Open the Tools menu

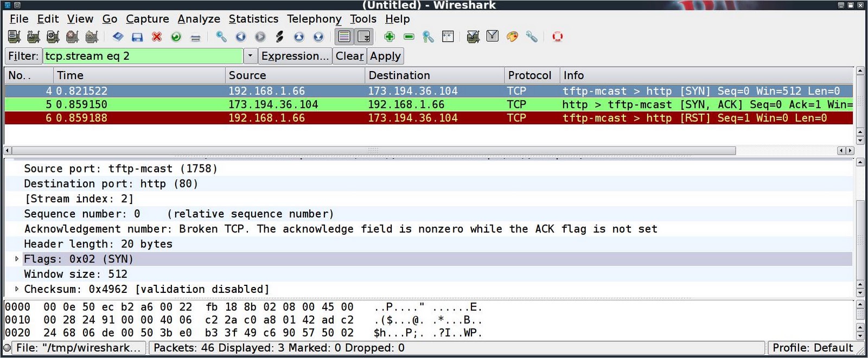coord(363,19)
